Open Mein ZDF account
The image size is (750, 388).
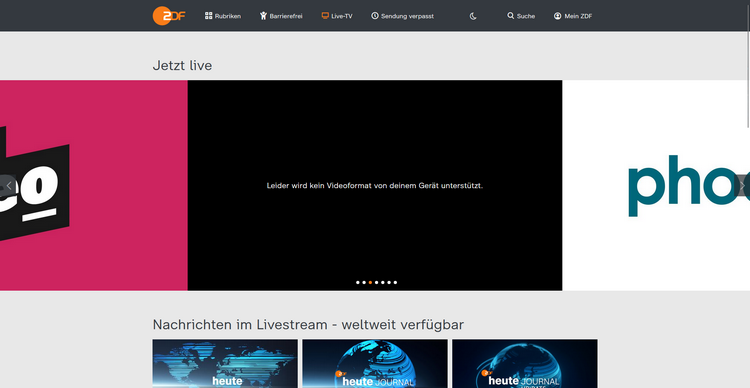pos(573,16)
